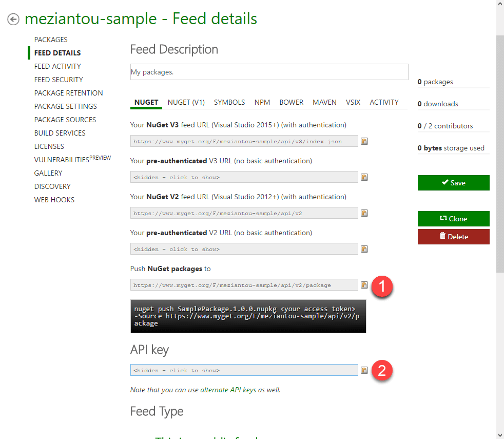Open Package Sources in the sidebar

click(65, 120)
